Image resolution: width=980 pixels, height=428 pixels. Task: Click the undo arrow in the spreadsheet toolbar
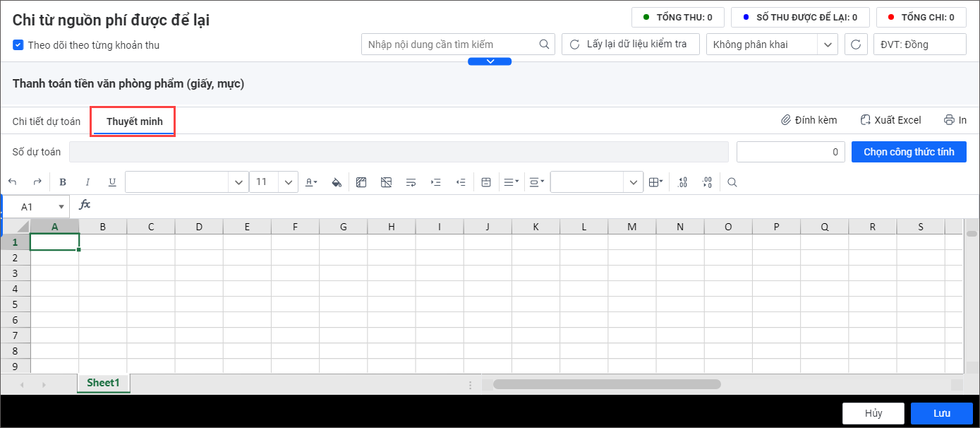click(13, 182)
